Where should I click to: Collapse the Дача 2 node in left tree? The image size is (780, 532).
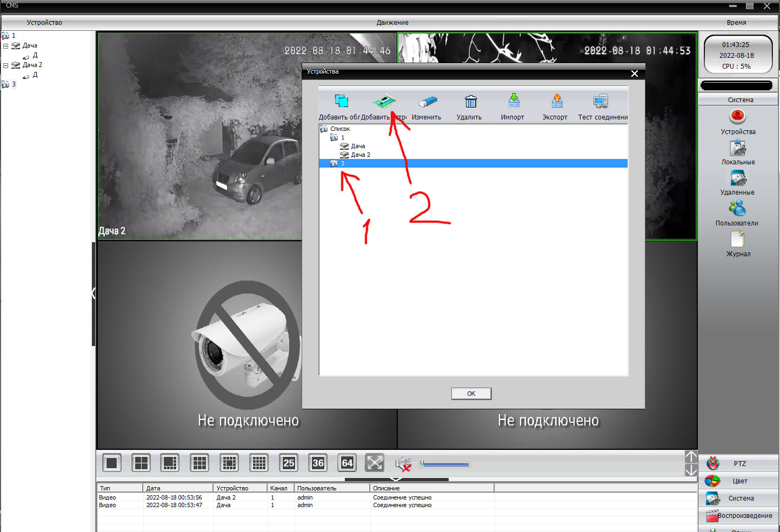click(x=6, y=65)
